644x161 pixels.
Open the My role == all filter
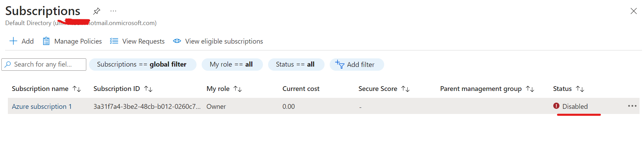coord(232,65)
